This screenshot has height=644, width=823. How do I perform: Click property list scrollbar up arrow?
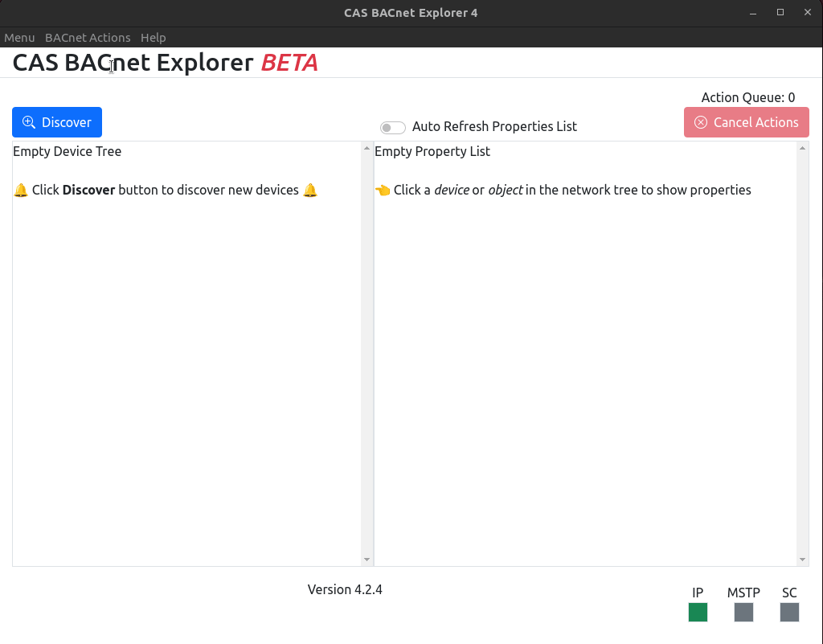pyautogui.click(x=802, y=149)
